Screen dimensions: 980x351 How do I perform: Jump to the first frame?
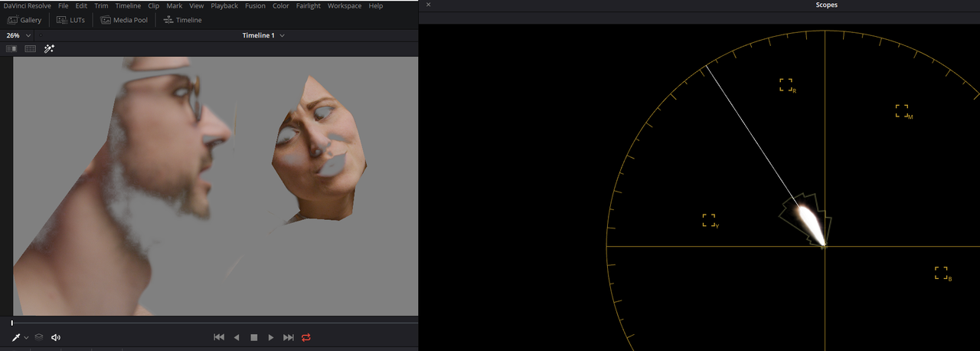219,337
